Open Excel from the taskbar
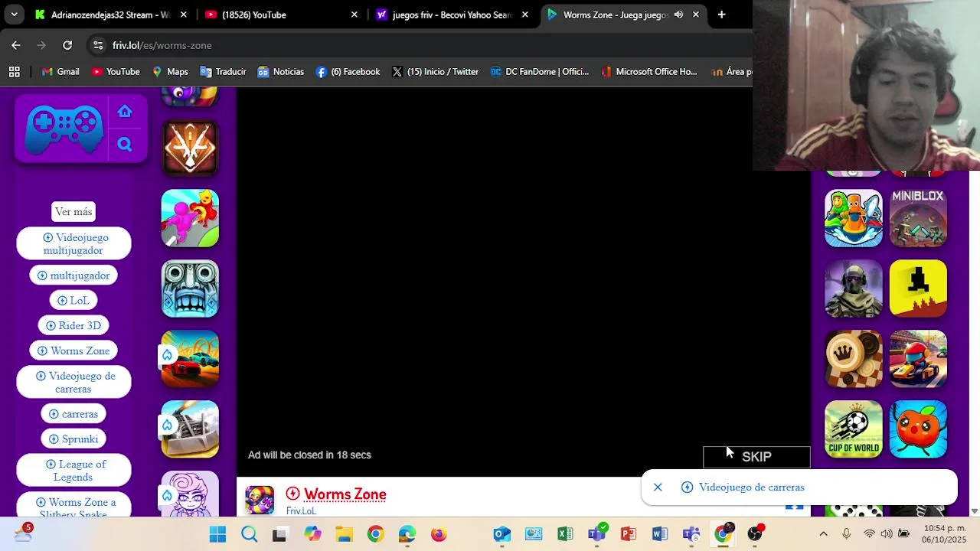980x551 pixels. point(565,534)
